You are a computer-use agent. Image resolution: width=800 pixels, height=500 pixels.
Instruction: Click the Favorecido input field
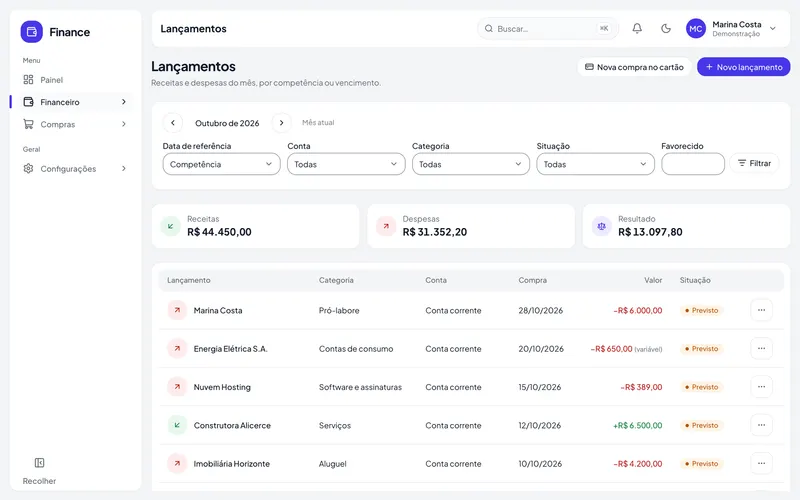(x=693, y=164)
